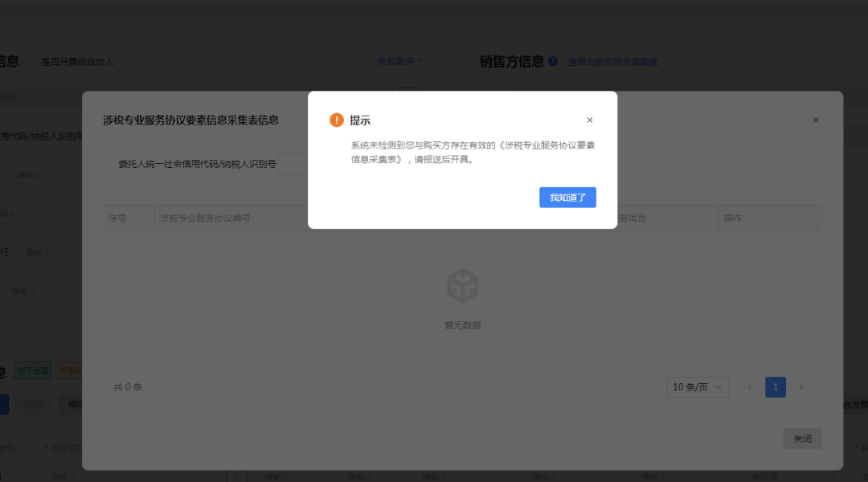Click the 涉税专业服务协议要素信息采集表信息 panel title

(190, 120)
